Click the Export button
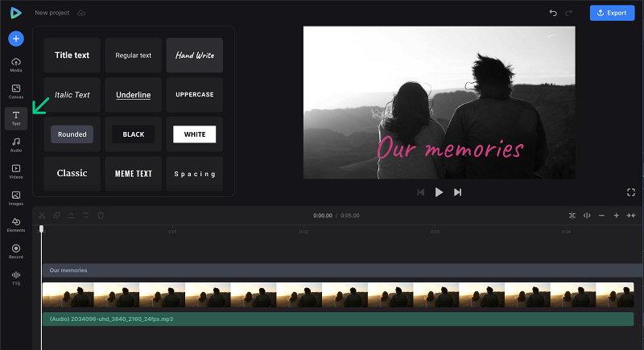644x350 pixels. click(612, 13)
